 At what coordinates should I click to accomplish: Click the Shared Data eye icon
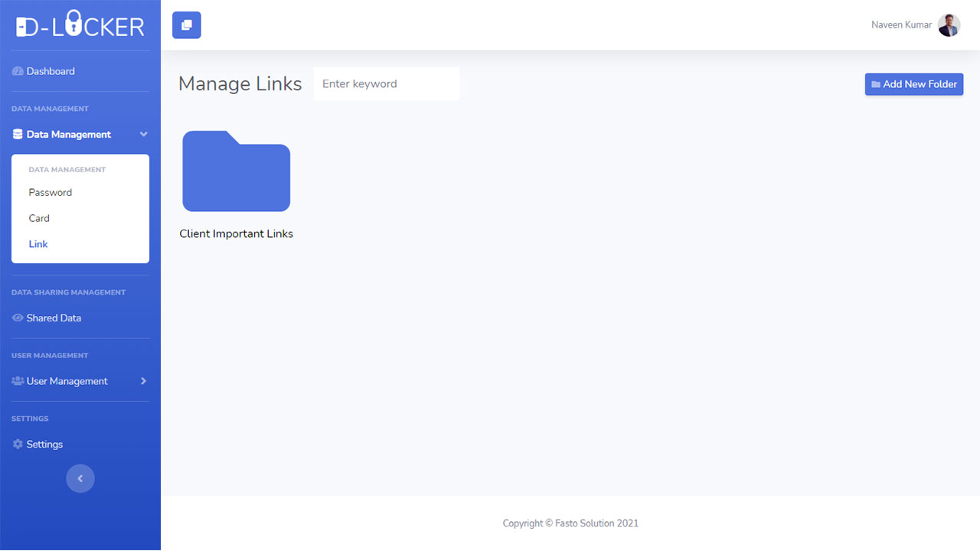point(18,318)
